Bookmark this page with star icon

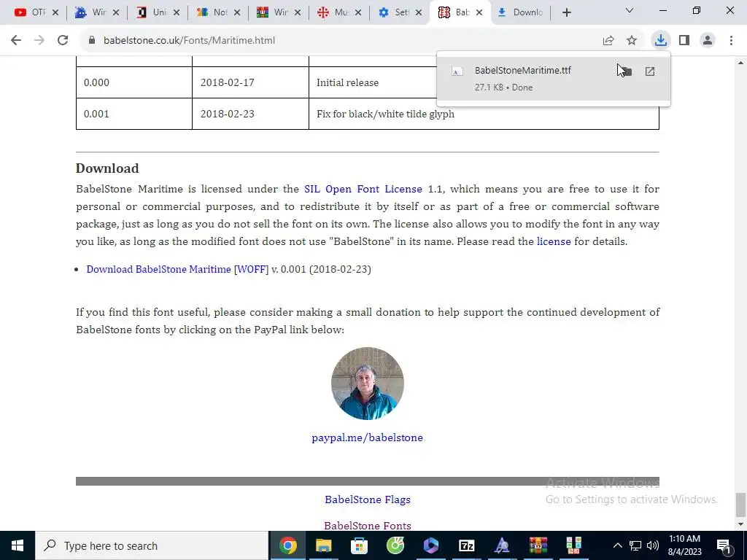[632, 41]
